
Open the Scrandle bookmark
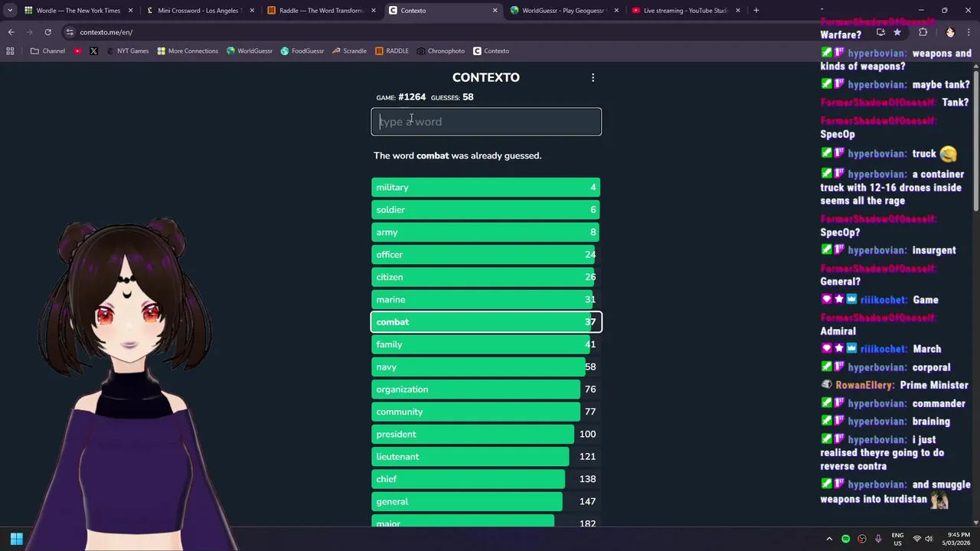coord(349,51)
